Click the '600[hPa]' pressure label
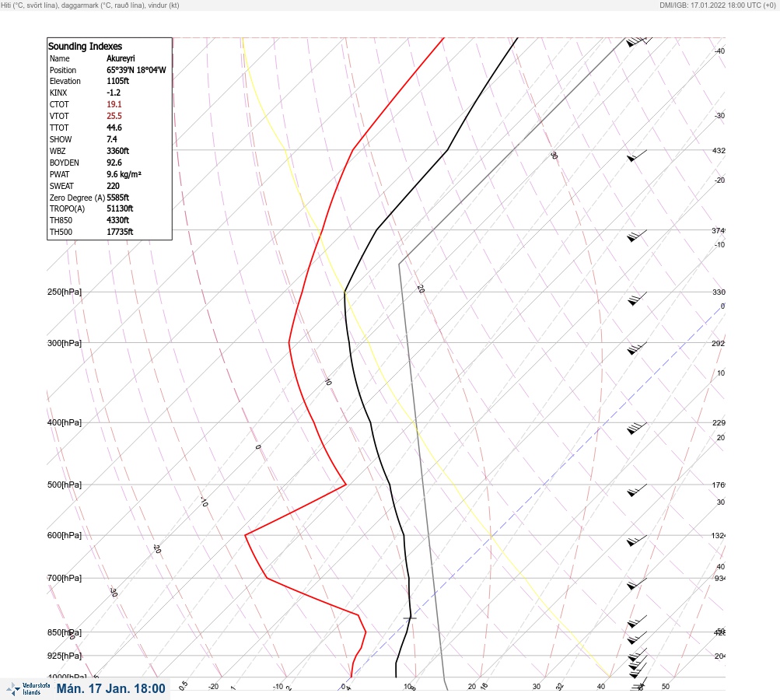Viewport: 780px width, 700px height. tap(65, 535)
